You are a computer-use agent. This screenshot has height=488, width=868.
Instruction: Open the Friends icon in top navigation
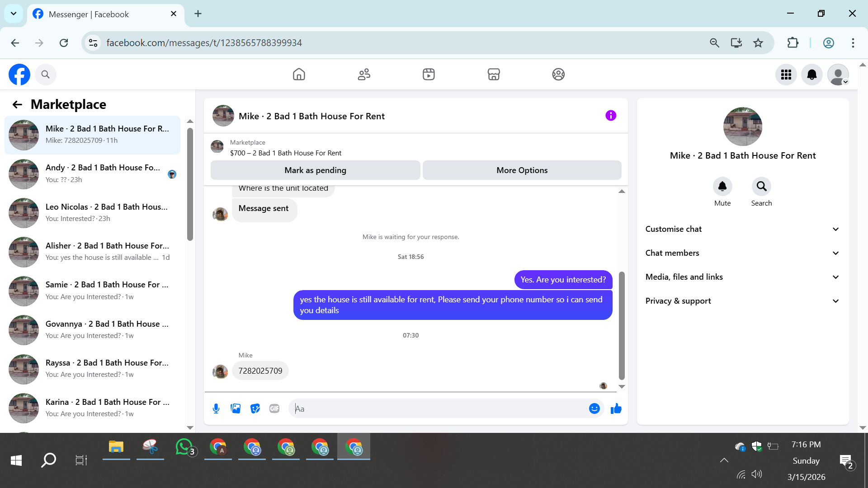364,75
